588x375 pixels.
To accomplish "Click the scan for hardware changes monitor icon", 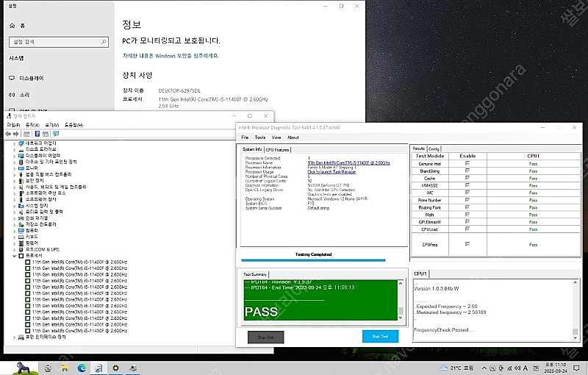I will click(x=57, y=134).
